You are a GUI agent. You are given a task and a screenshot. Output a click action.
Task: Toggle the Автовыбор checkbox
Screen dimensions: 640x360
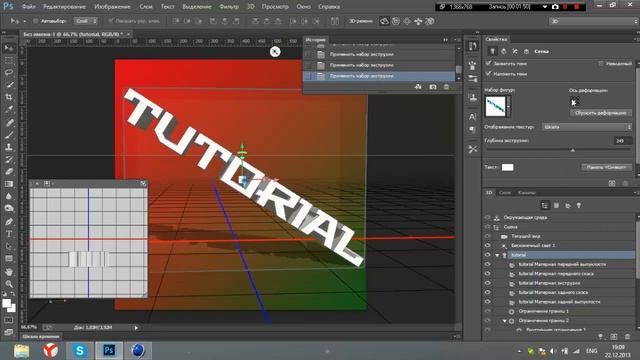[x=36, y=21]
